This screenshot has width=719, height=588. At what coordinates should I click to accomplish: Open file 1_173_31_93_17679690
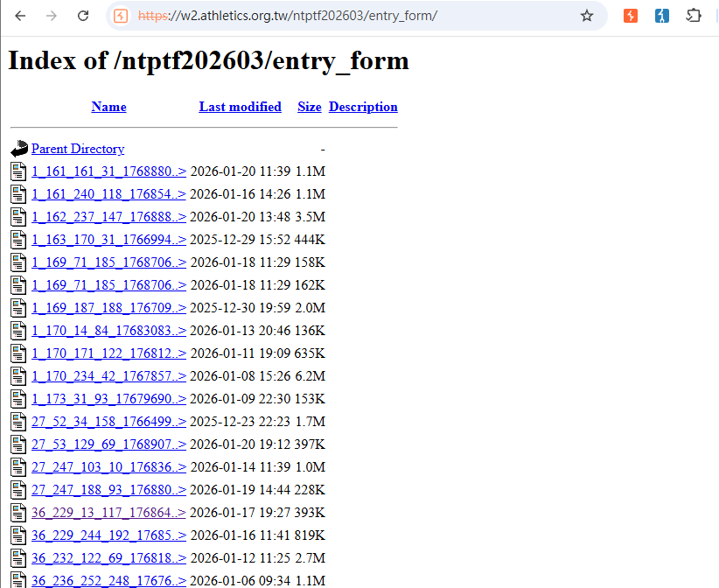(108, 399)
